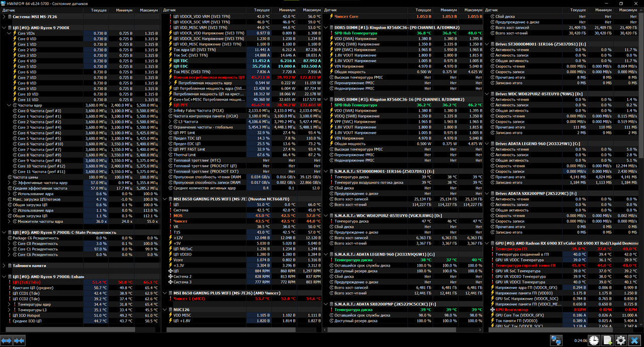Click the thermometer icon beside MOS temperature
The width and height of the screenshot is (644, 347).
[x=170, y=216]
